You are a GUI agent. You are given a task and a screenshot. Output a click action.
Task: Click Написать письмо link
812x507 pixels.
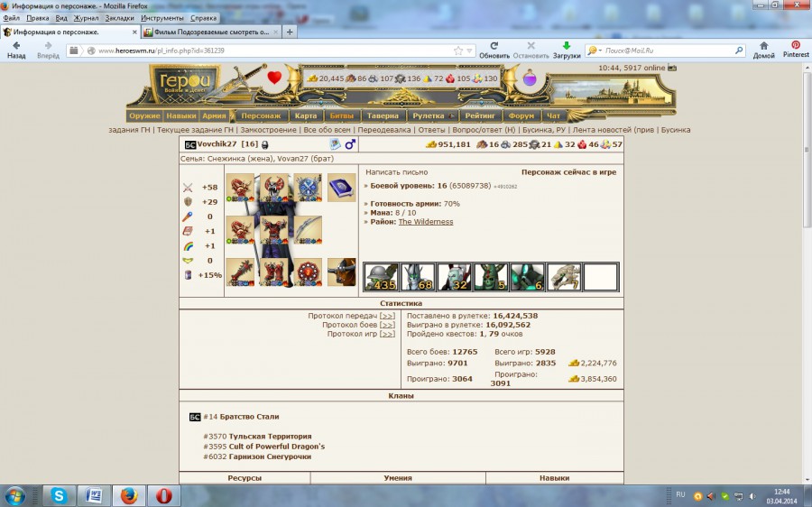[x=397, y=172]
